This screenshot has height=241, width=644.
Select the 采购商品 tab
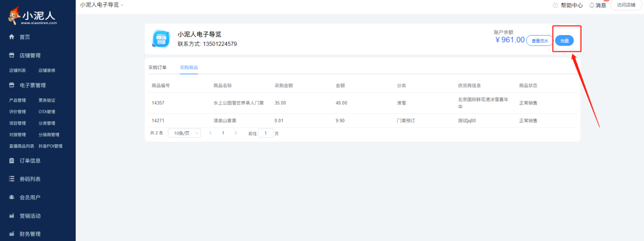189,67
